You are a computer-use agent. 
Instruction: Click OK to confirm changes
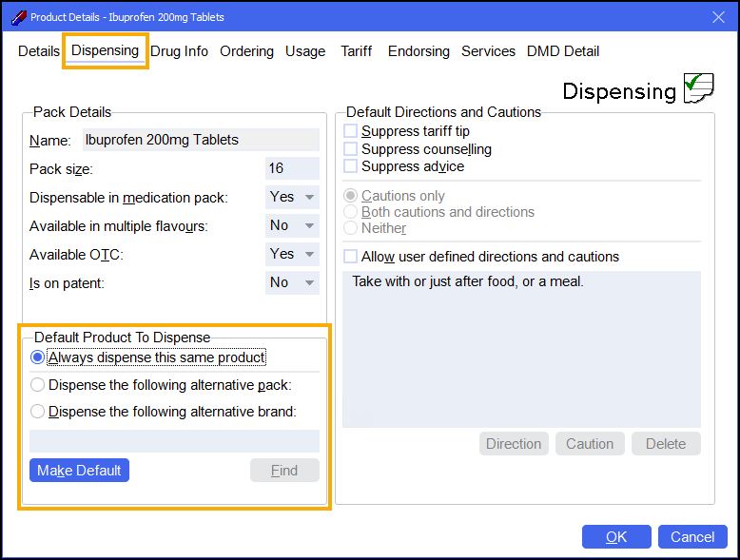pyautogui.click(x=616, y=537)
